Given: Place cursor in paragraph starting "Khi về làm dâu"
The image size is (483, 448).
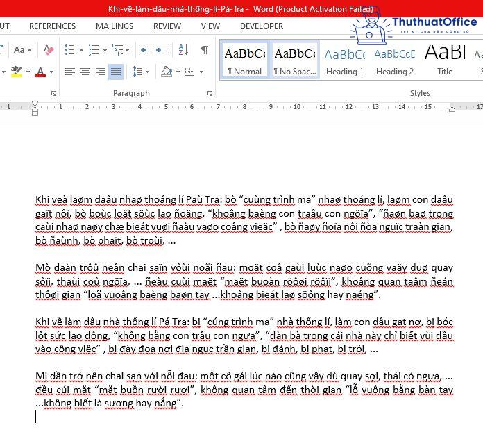Looking at the screenshot, I should [x=244, y=335].
